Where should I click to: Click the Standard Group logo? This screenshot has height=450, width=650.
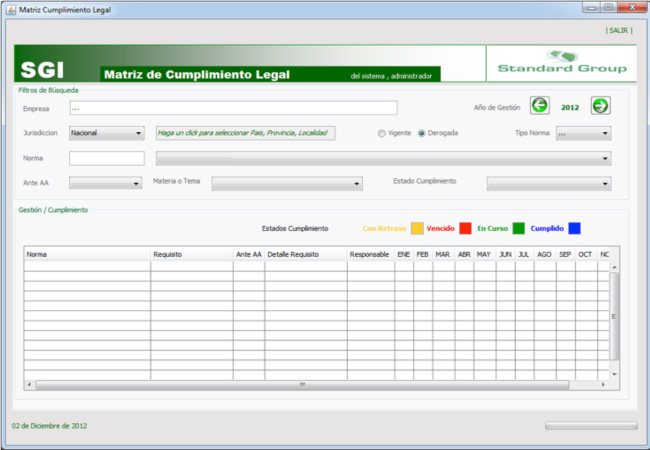pos(562,63)
